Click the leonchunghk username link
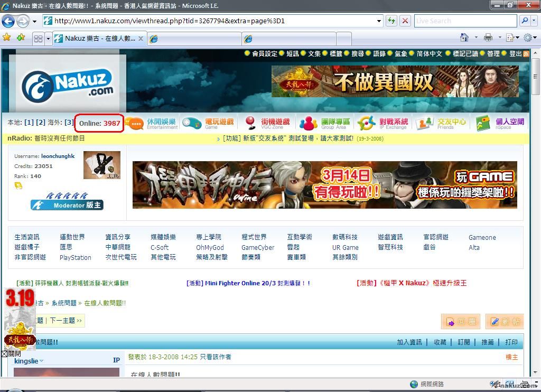This screenshot has width=541, height=392. pos(58,156)
